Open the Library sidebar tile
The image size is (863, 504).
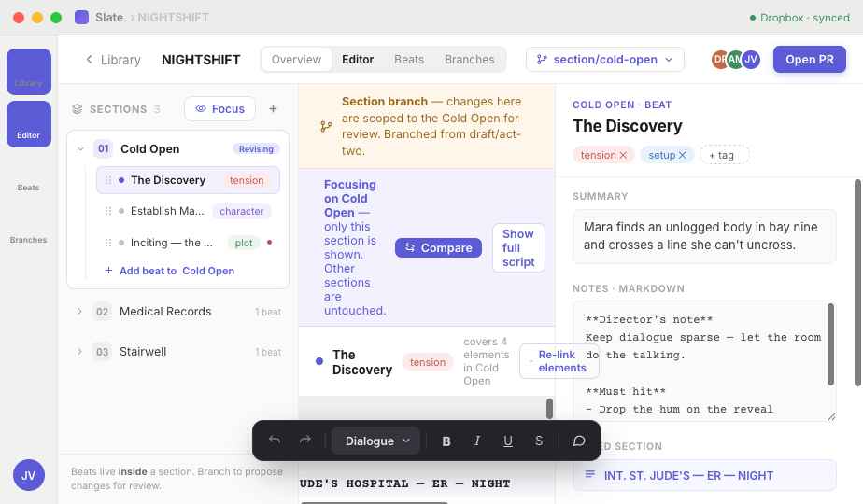29,72
